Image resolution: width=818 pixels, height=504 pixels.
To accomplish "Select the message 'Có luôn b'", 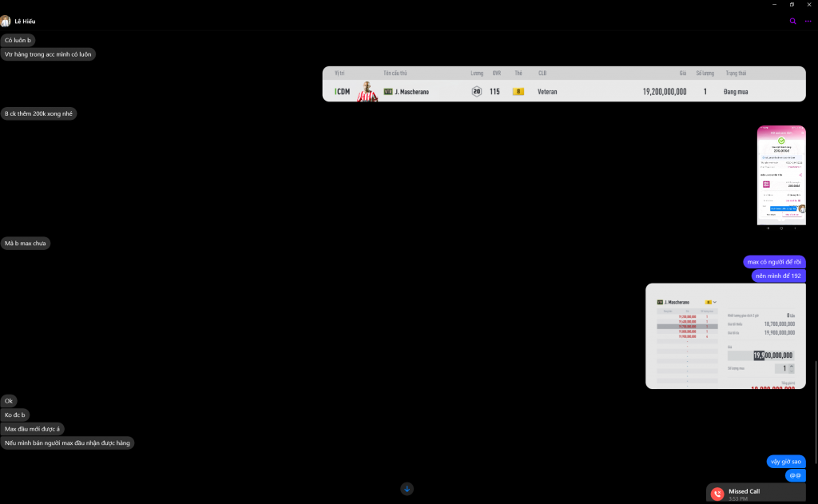I will 18,40.
